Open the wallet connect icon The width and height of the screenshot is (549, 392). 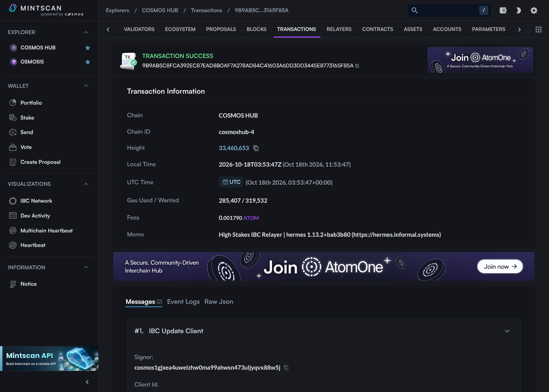tap(503, 11)
